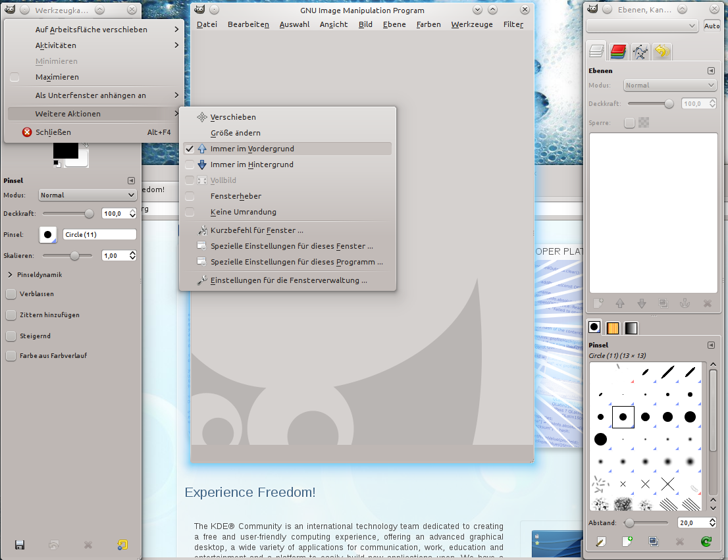This screenshot has width=728, height=560.
Task: Click the brush preview icon next to Pinsel label
Action: click(x=48, y=234)
